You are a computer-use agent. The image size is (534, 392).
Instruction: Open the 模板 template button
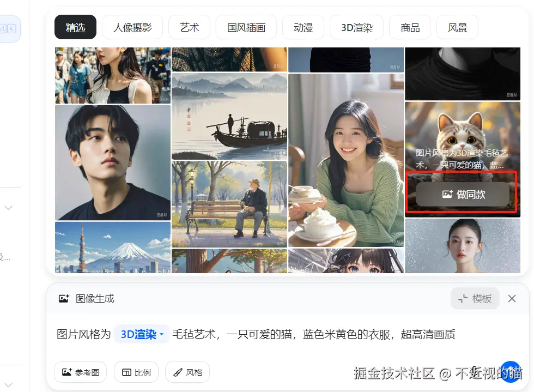tap(475, 299)
